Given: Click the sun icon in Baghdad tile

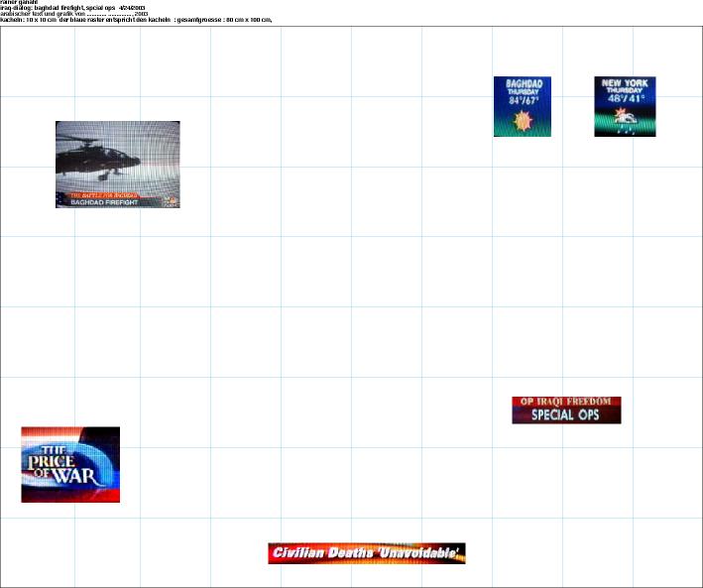Looking at the screenshot, I should coord(522,121).
